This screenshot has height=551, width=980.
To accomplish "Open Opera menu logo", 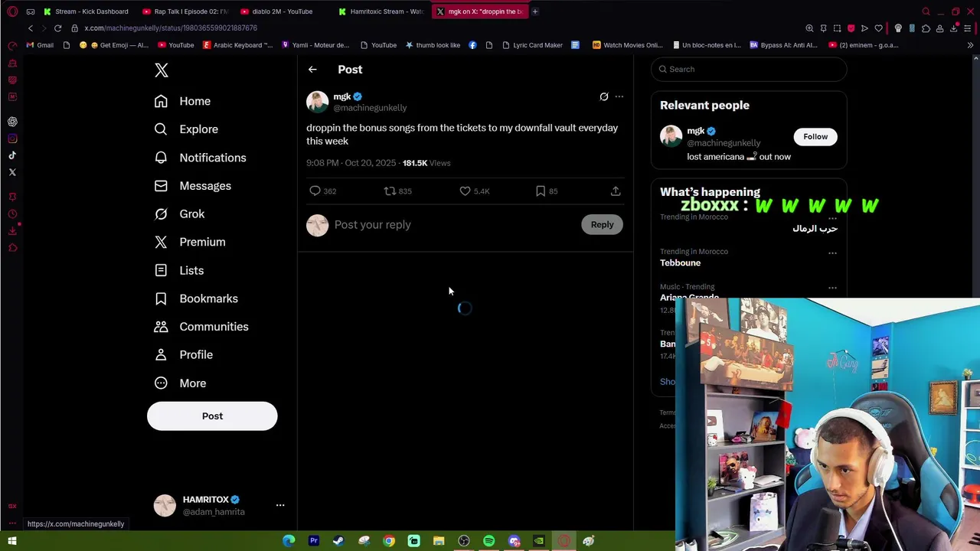I will (x=12, y=11).
